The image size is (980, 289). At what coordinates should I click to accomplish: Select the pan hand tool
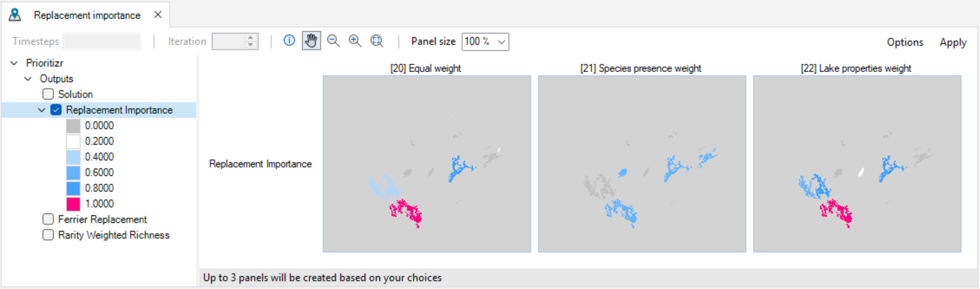pos(311,41)
